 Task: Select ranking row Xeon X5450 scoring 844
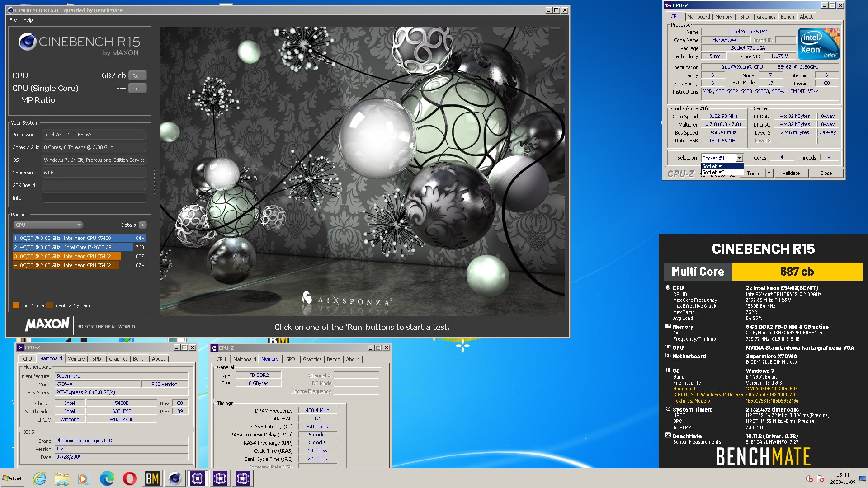click(x=80, y=238)
